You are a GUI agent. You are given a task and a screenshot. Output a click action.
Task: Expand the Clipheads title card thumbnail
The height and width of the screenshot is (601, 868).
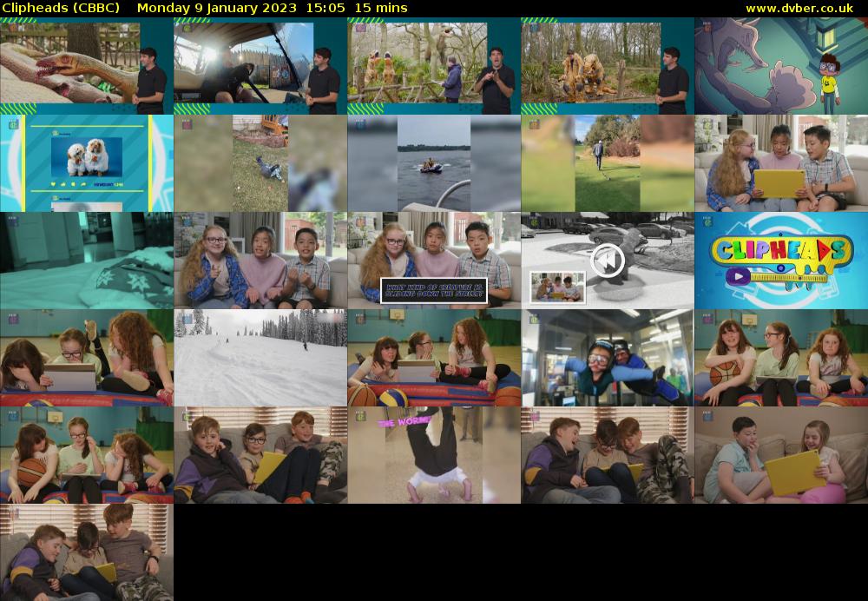click(x=781, y=261)
